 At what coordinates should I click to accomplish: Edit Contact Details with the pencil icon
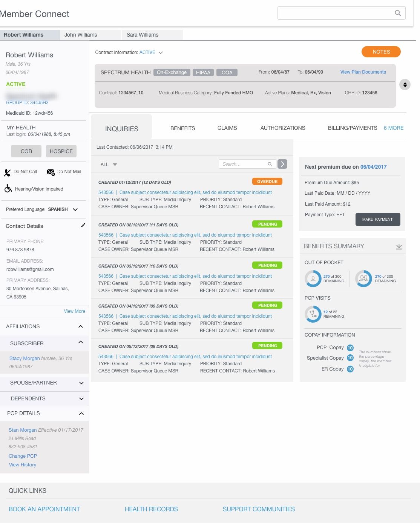click(83, 225)
